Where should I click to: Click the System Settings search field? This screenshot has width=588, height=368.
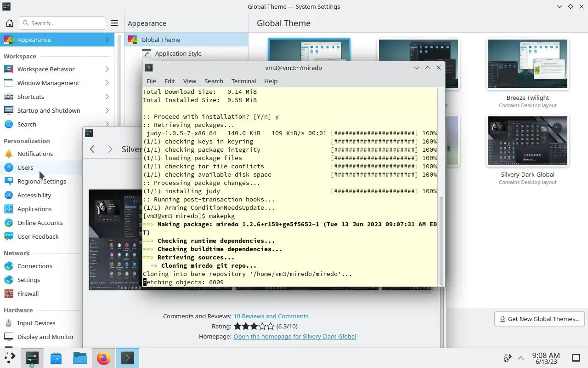(62, 23)
